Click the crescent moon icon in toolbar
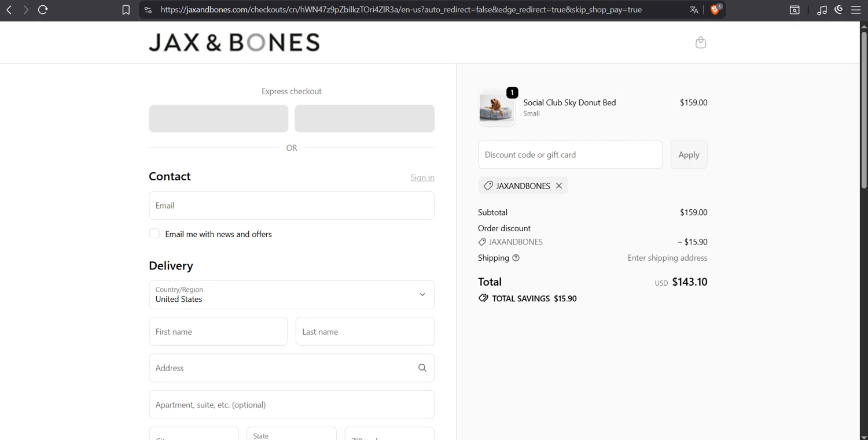 [838, 9]
